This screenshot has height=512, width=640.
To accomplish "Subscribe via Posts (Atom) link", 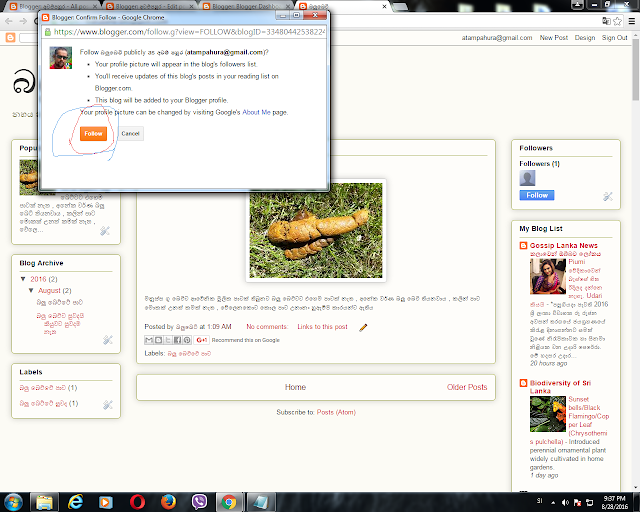I will [336, 412].
